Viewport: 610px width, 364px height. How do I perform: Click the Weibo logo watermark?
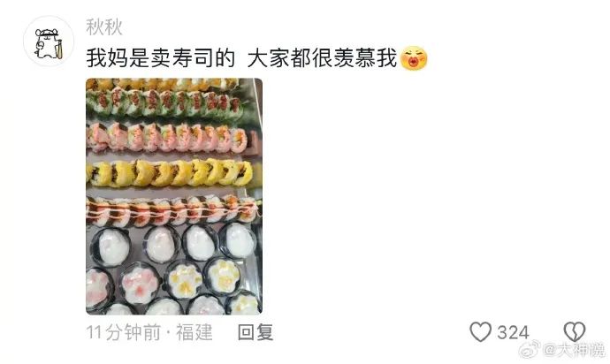(530, 350)
